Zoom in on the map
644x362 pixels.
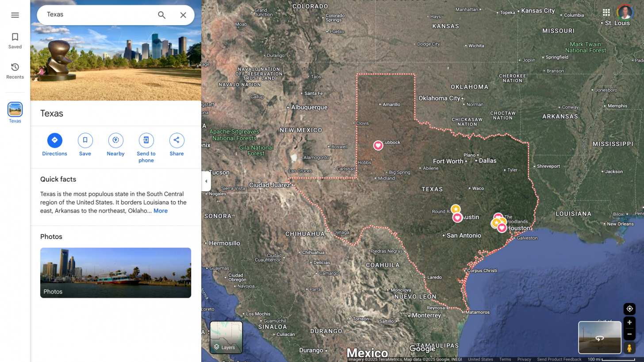click(629, 323)
